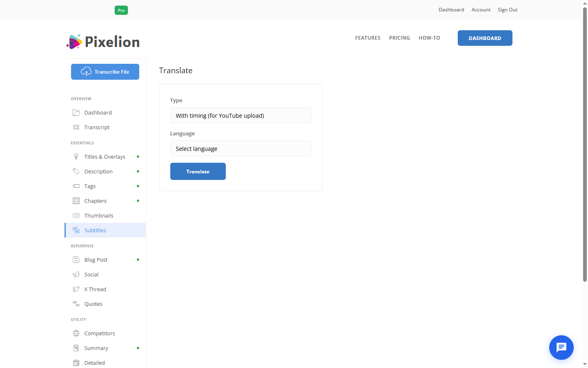
Task: Open the Transcript sidebar label
Action: click(x=97, y=127)
